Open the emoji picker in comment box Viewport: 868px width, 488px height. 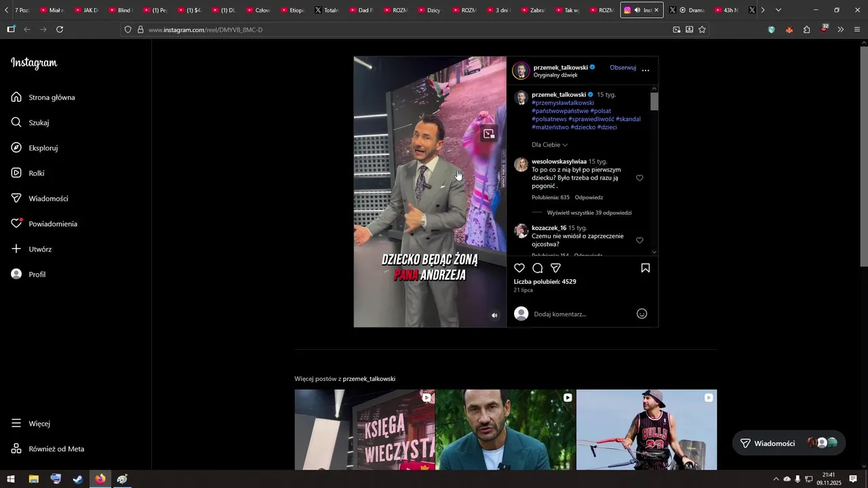(642, 314)
